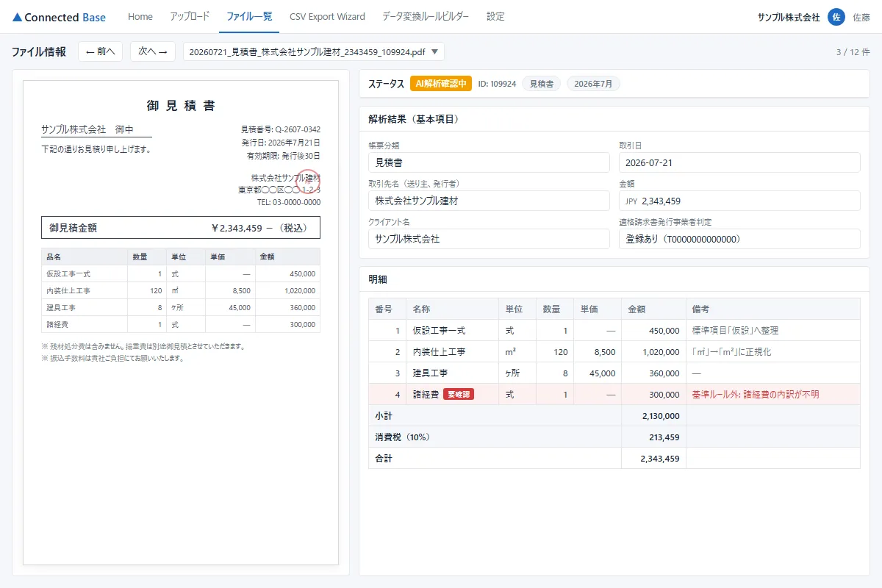The height and width of the screenshot is (588, 882).
Task: Click 内装仕上工事 in the 明細 table
Action: pos(439,352)
